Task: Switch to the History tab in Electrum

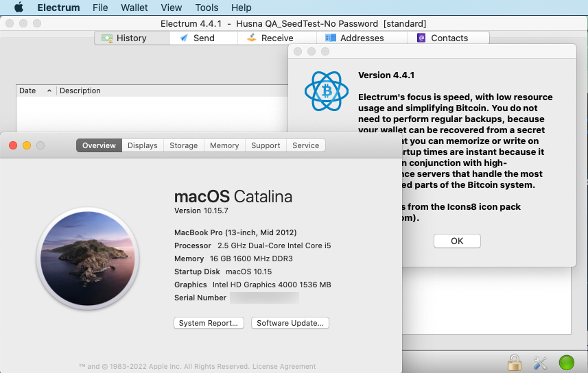Action: point(132,38)
